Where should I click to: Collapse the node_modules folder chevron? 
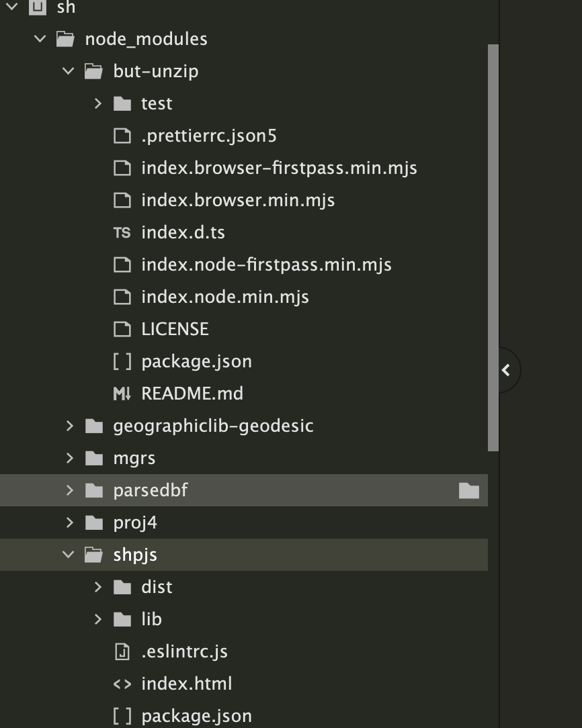click(x=40, y=39)
